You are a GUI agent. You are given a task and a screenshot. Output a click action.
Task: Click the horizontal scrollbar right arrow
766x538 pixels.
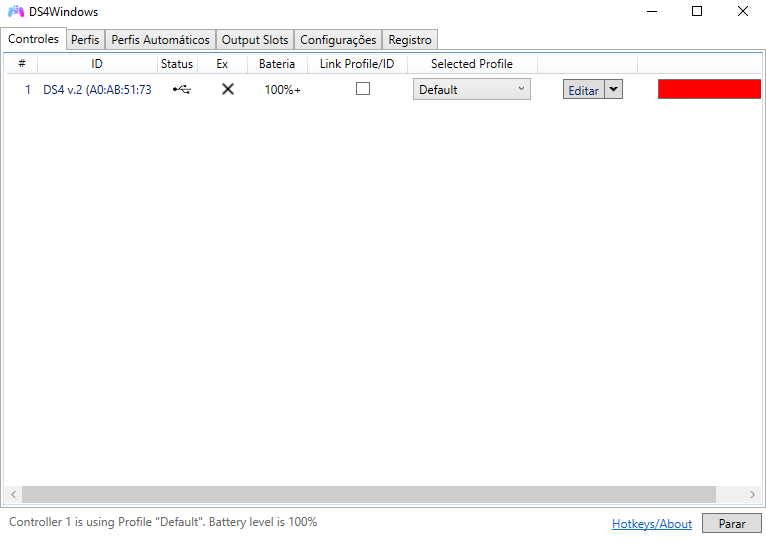point(753,494)
